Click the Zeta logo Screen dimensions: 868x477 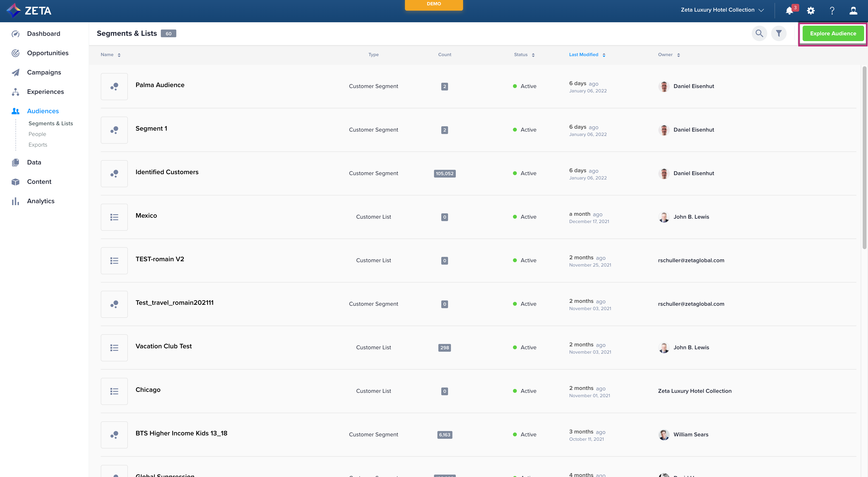pyautogui.click(x=29, y=10)
